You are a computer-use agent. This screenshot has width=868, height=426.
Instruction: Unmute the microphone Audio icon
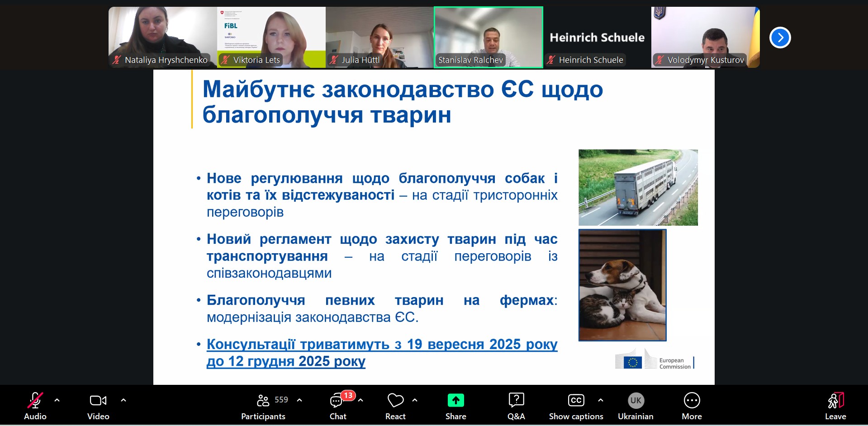click(35, 400)
